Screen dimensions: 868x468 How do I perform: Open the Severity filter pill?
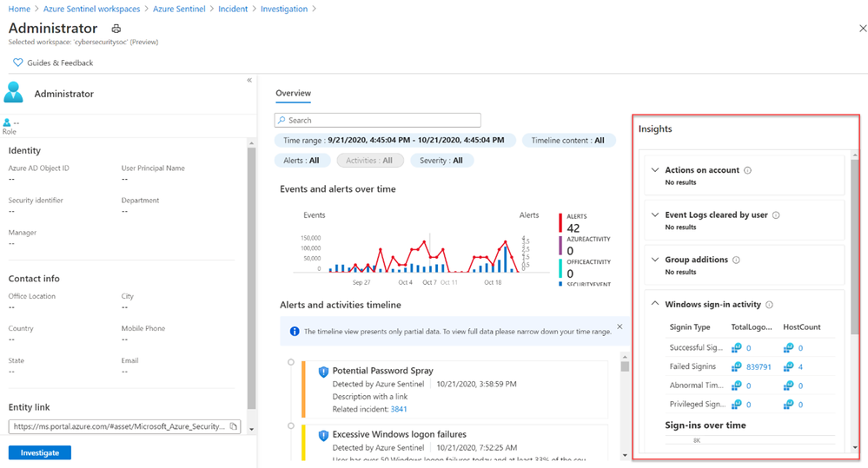point(441,161)
